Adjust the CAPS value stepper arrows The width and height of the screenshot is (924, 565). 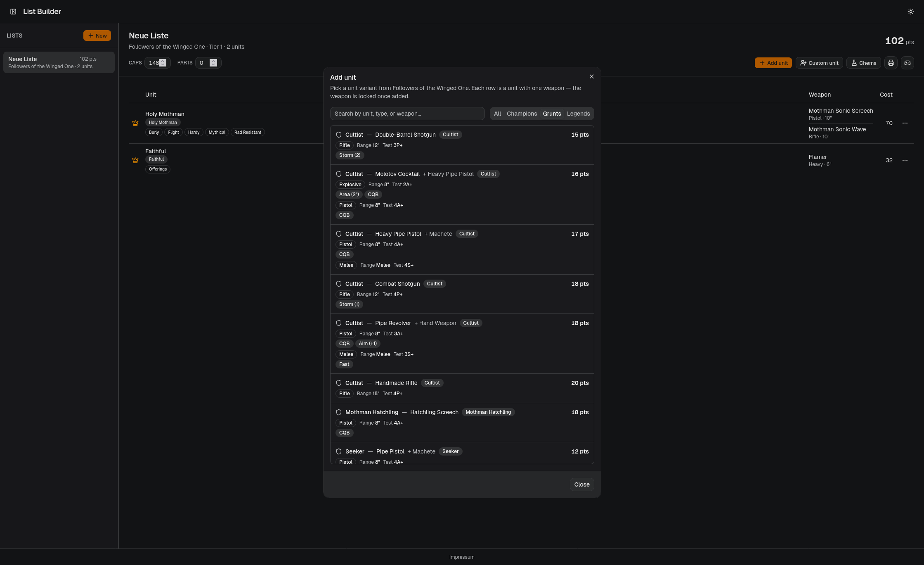(163, 63)
